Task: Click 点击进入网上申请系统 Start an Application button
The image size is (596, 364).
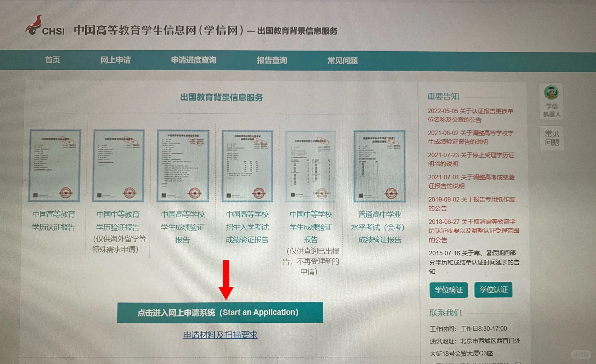Action: (x=220, y=312)
